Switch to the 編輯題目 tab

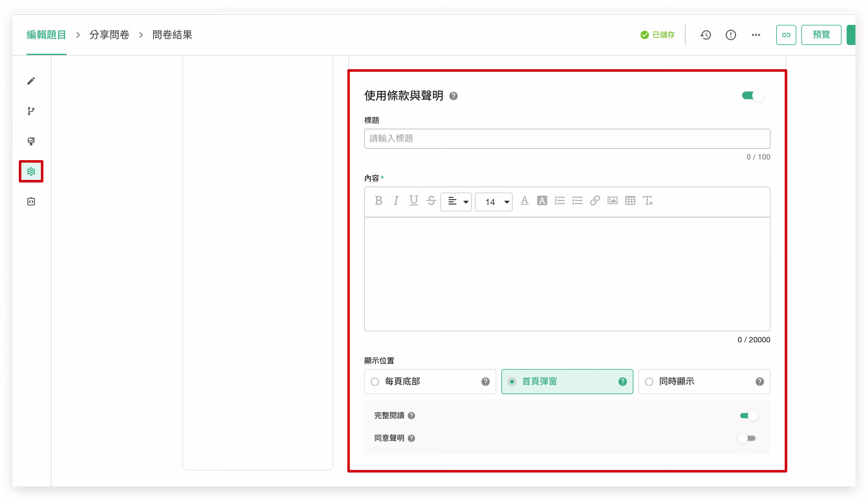tap(46, 35)
